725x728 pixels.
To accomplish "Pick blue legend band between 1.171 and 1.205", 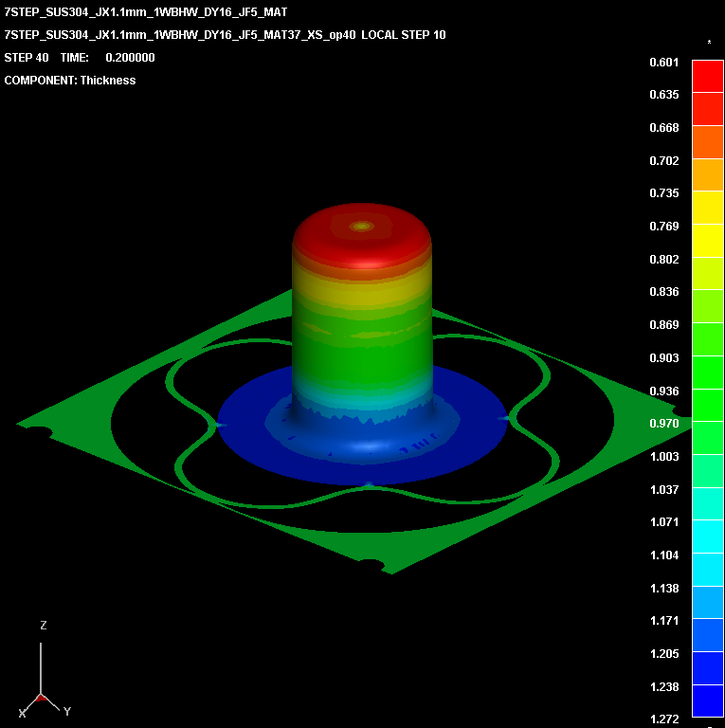I will (708, 635).
